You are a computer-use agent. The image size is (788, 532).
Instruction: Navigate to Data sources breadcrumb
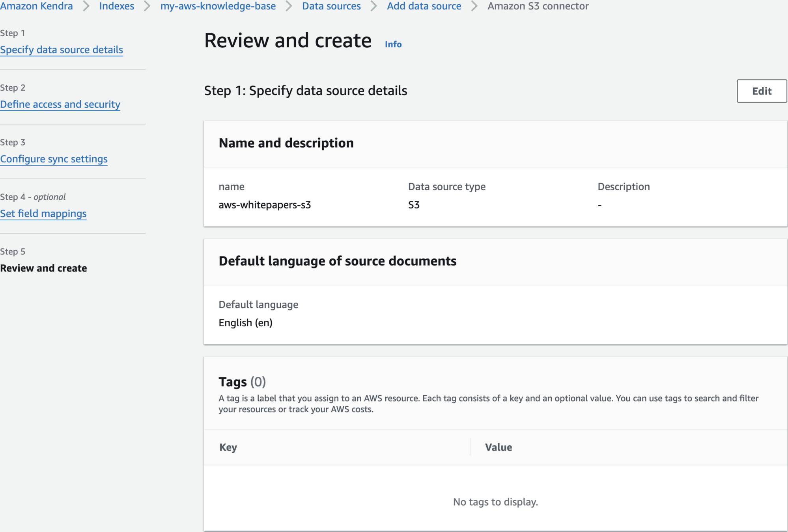pyautogui.click(x=331, y=6)
